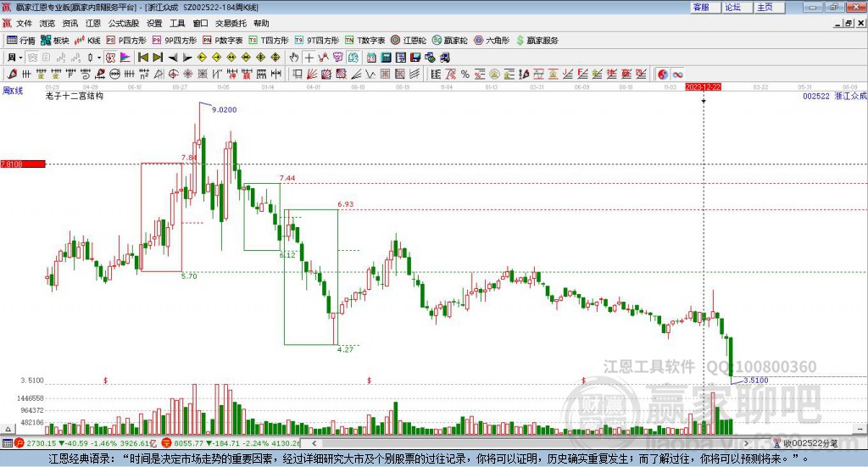Click the calculator icon in toolbar
Viewport: 868px width, 467px height.
click(386, 58)
